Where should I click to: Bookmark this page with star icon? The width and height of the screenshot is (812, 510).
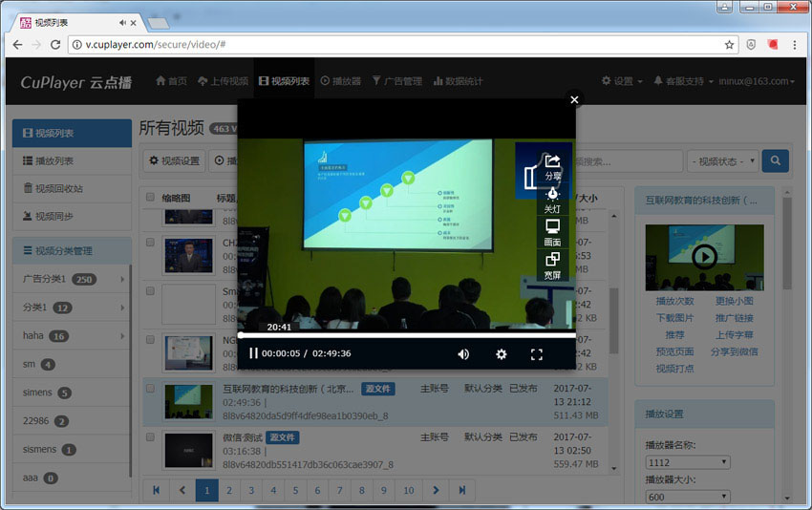[x=729, y=45]
